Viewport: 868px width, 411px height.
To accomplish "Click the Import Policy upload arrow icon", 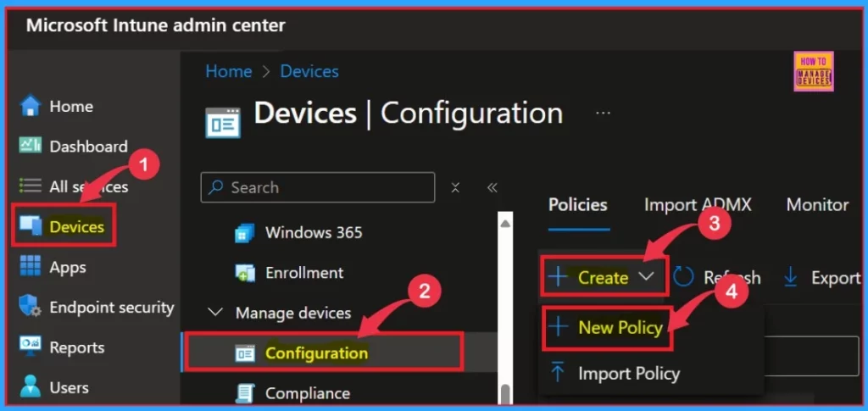I will [558, 373].
